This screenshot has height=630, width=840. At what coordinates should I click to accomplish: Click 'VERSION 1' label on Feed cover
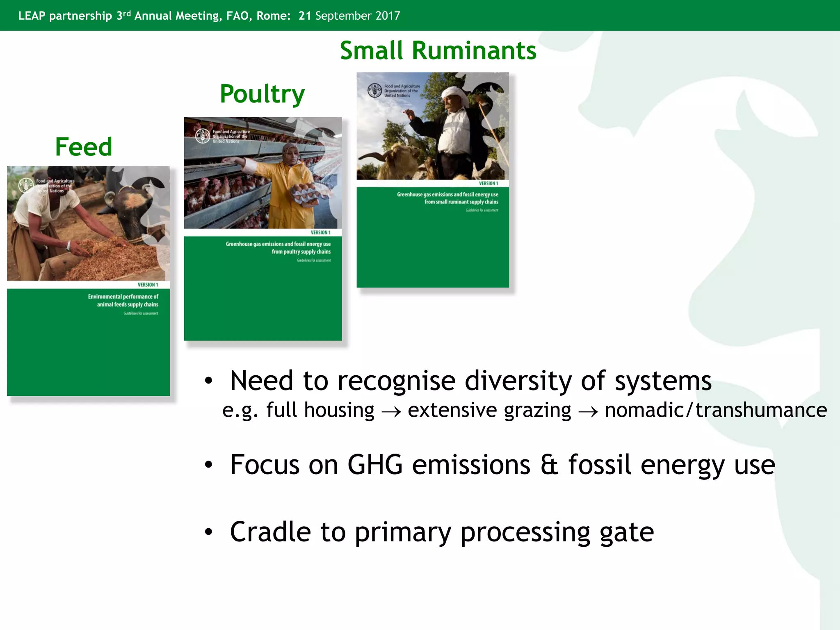tap(148, 285)
